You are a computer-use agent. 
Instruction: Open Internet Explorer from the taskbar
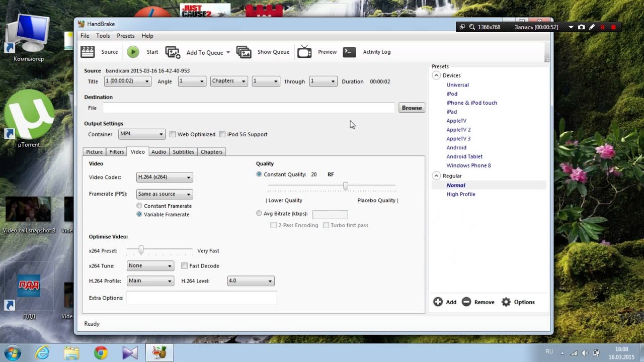(42, 353)
